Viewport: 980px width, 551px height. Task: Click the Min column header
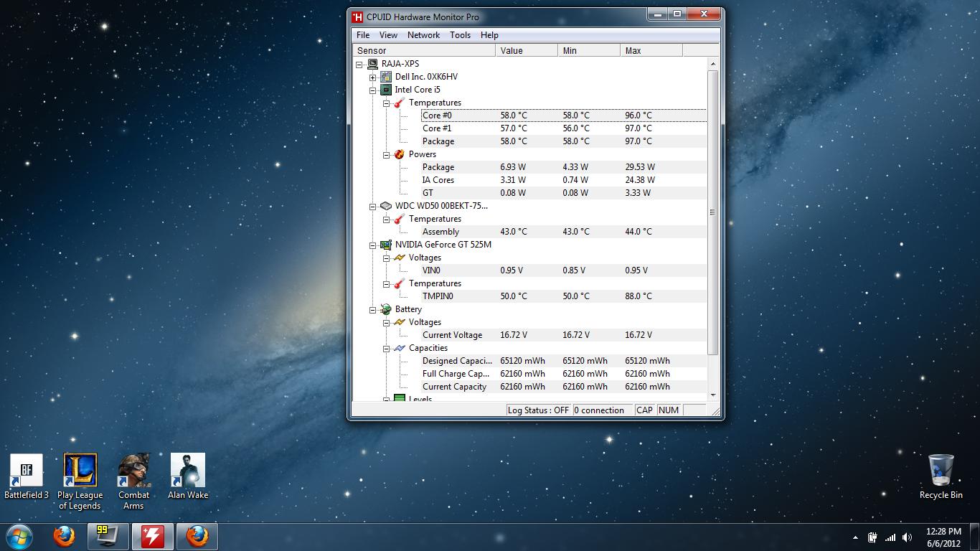pos(589,50)
